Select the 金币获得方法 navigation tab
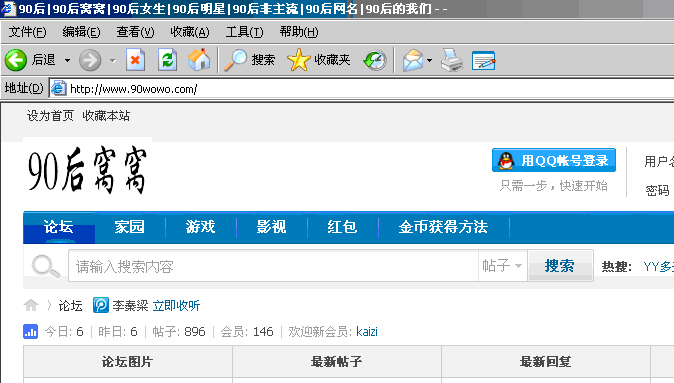Image resolution: width=674 pixels, height=383 pixels. pyautogui.click(x=443, y=227)
